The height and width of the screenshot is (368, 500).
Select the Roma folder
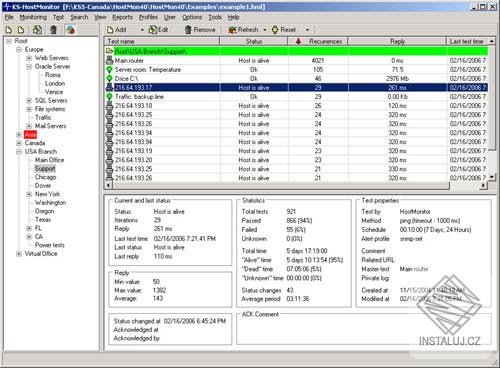53,75
